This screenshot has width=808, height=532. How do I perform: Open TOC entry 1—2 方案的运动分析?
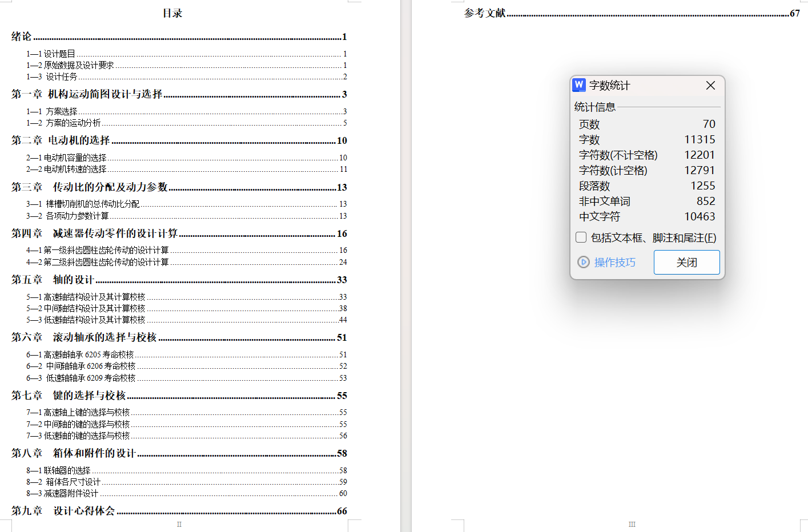[x=186, y=123]
